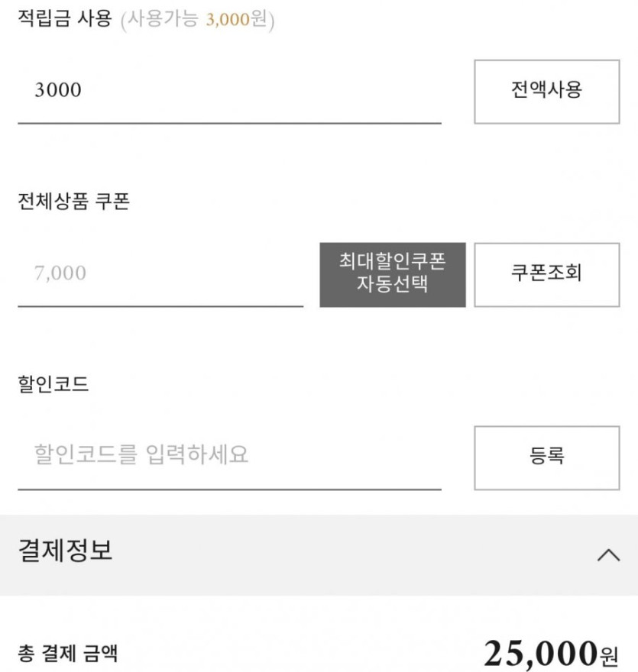Click the empty gray area of 결제정보 bar
Screen dimensions: 638x672
(344, 555)
